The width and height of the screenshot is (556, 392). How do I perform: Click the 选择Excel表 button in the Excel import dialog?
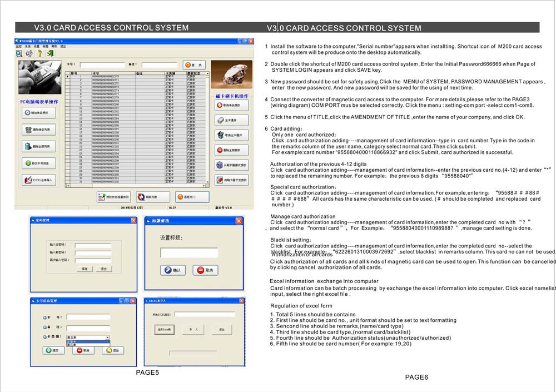[x=164, y=330]
